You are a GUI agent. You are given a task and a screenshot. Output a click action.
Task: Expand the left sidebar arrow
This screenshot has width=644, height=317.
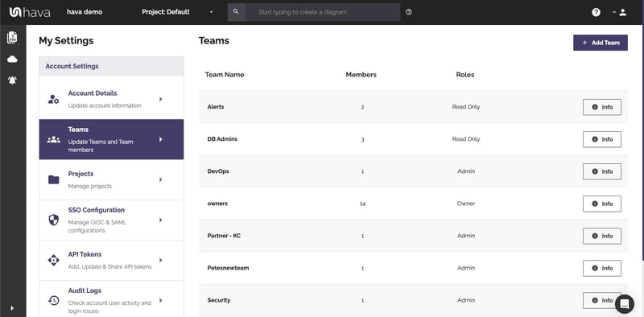12,308
